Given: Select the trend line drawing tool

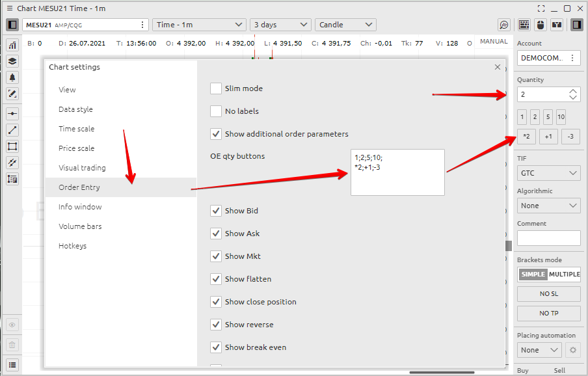Looking at the screenshot, I should click(x=12, y=130).
